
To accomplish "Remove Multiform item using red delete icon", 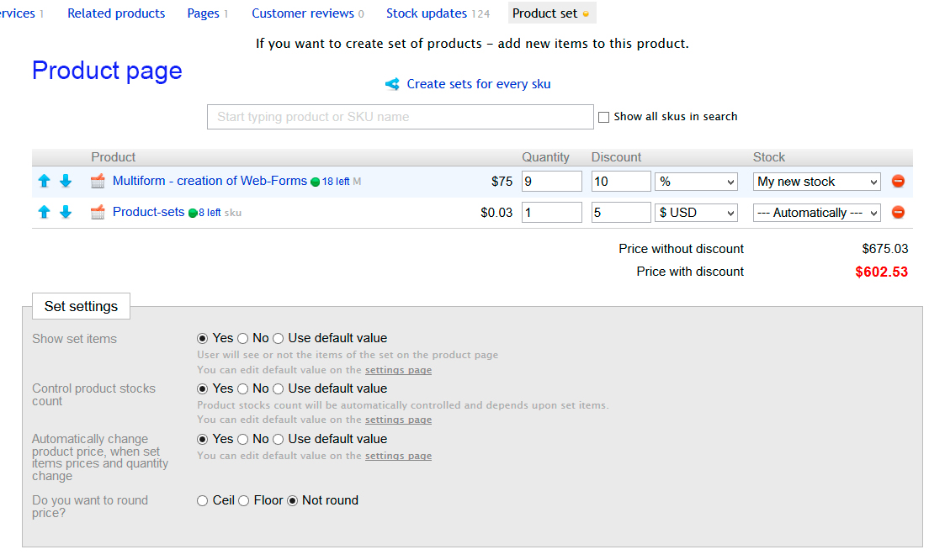I will point(898,182).
